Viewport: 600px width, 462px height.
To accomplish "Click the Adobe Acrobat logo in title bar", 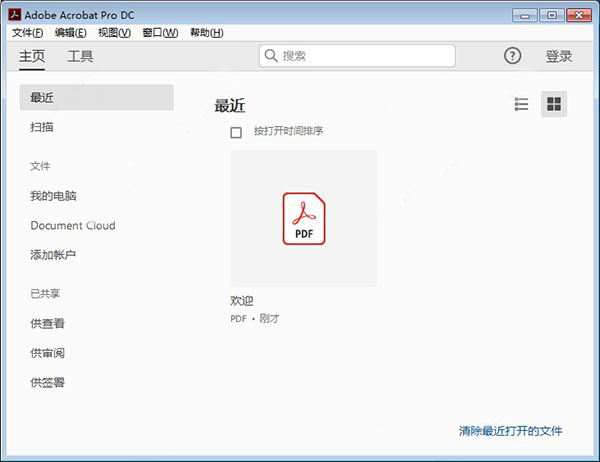I will [x=15, y=15].
